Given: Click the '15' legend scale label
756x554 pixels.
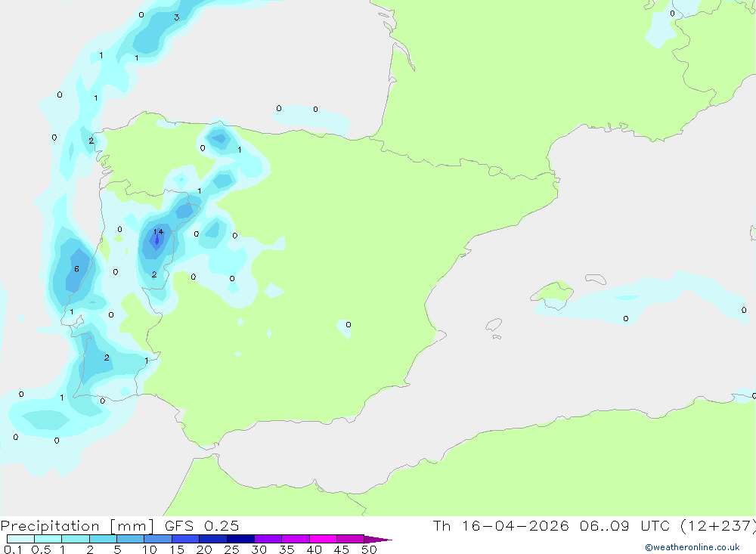Looking at the screenshot, I should point(177,549).
